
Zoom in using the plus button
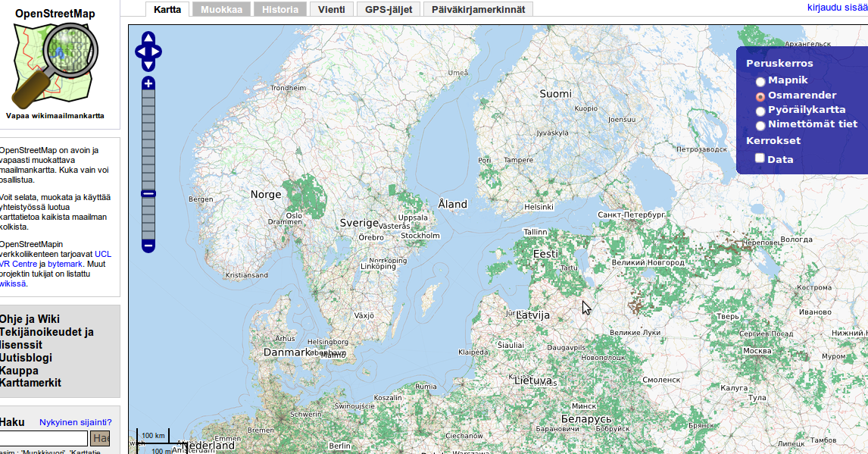[148, 83]
